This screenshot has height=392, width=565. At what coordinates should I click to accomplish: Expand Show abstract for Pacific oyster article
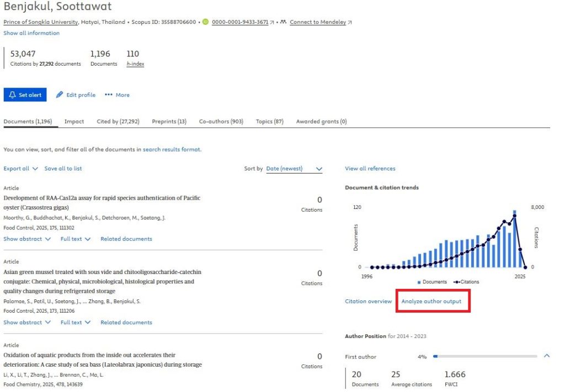27,239
